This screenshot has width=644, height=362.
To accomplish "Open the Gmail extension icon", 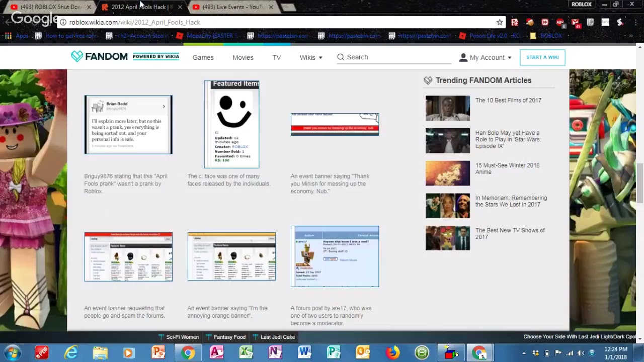I will point(575,22).
